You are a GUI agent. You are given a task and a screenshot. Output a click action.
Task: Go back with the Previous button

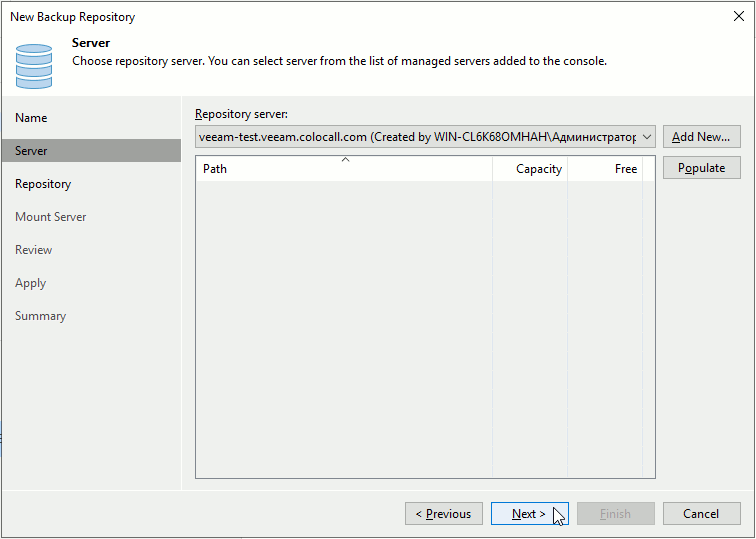(444, 514)
